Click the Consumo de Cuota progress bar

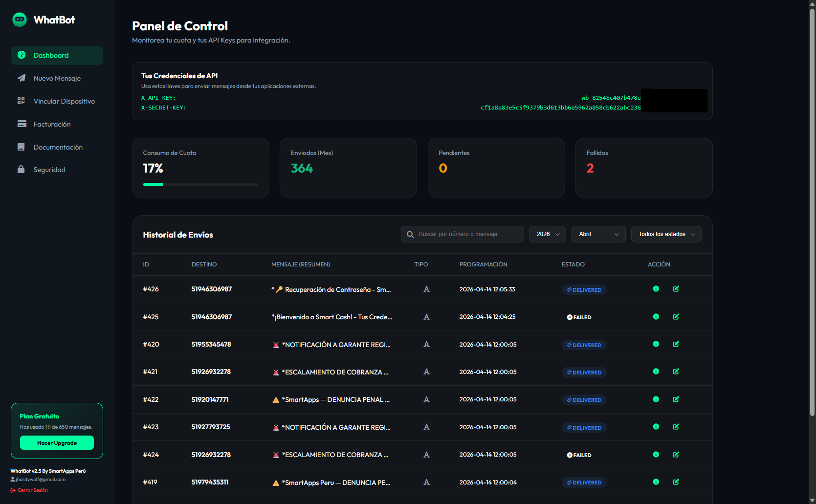pos(200,184)
